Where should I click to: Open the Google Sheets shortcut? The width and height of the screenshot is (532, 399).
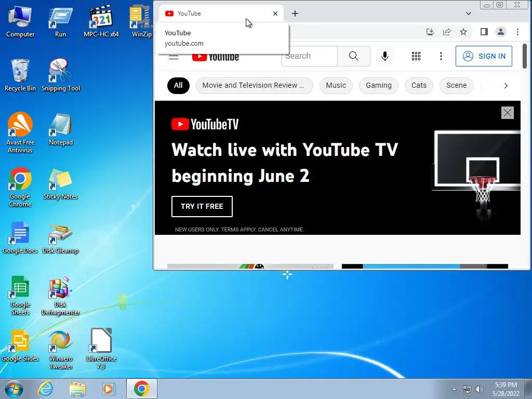tap(20, 296)
